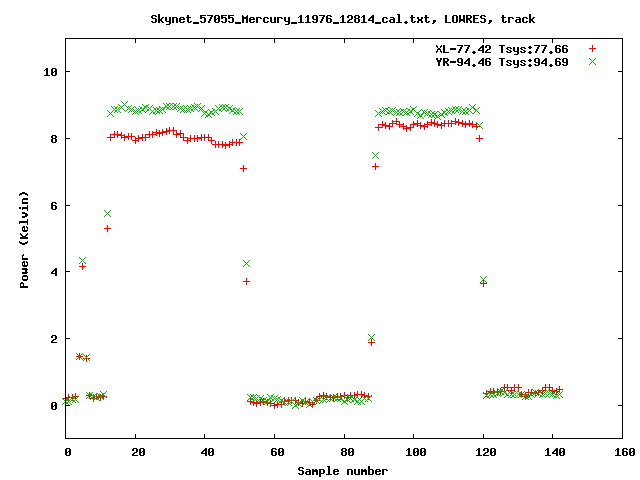Click the x-axis tick label 100
Viewport: 640px width, 480px height.
pyautogui.click(x=416, y=452)
